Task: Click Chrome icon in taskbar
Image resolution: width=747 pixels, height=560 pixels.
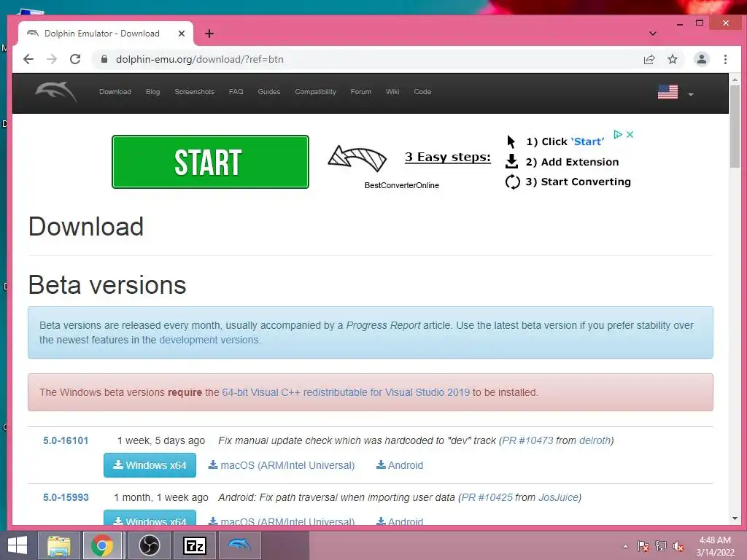Action: (x=102, y=545)
